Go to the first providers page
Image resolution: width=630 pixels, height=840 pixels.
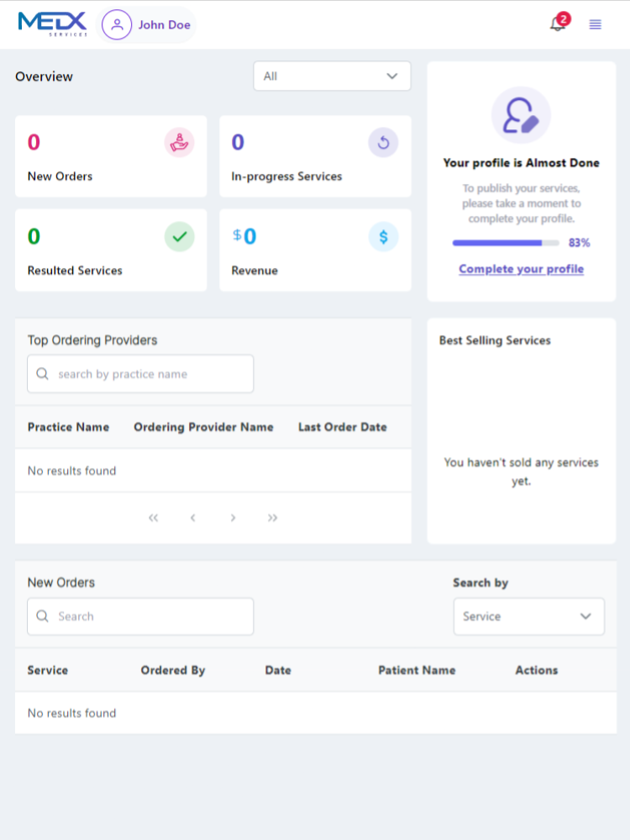153,518
